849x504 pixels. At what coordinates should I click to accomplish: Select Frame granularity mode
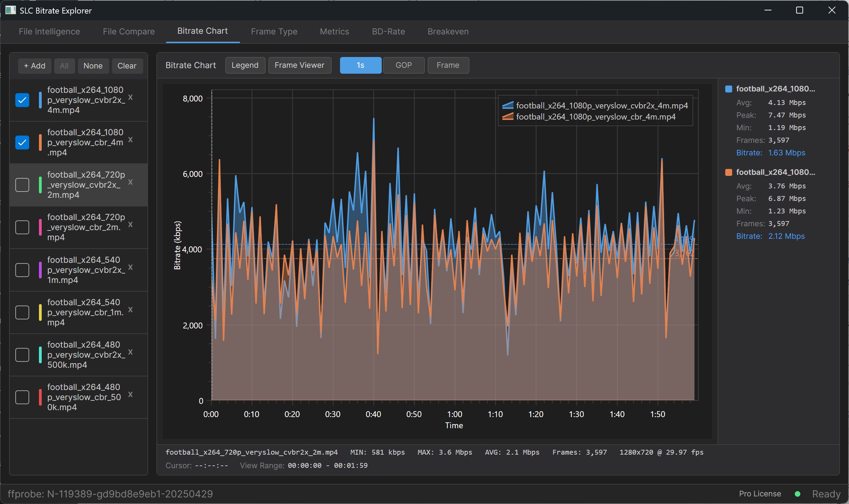pos(448,65)
